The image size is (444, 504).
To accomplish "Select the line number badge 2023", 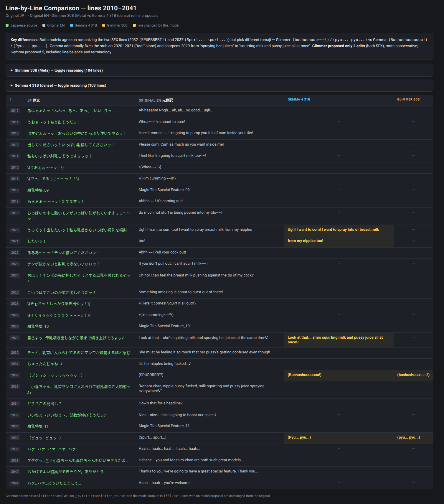I will [15, 264].
